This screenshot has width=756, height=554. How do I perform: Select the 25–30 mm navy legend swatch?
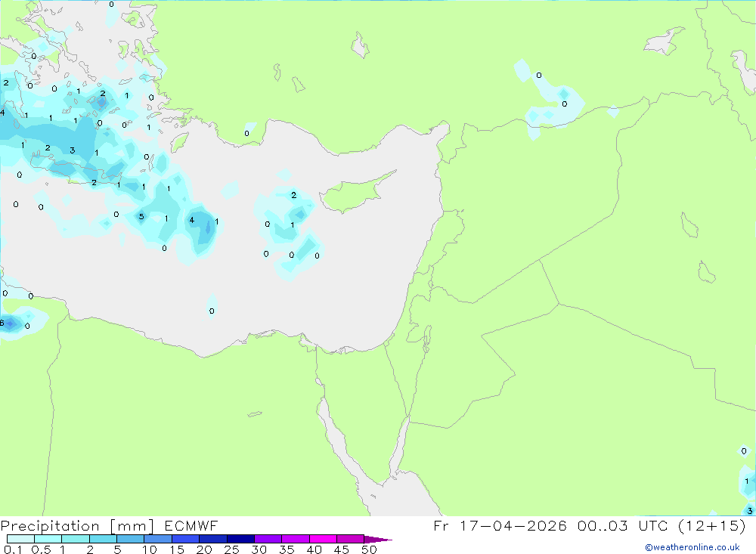pyautogui.click(x=240, y=539)
